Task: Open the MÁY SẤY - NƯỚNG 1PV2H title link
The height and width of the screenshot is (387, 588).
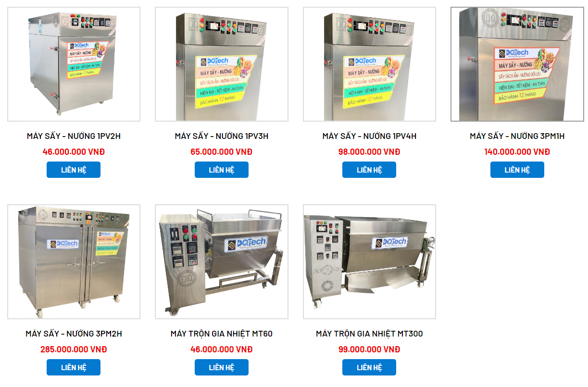Action: (74, 136)
